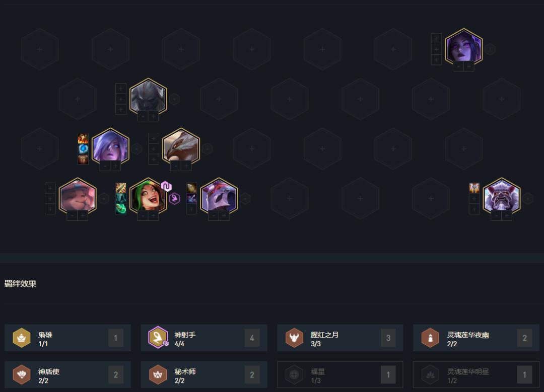The height and width of the screenshot is (392, 544).
Task: Add item in Morgana's top empty slot
Action: tap(436, 39)
